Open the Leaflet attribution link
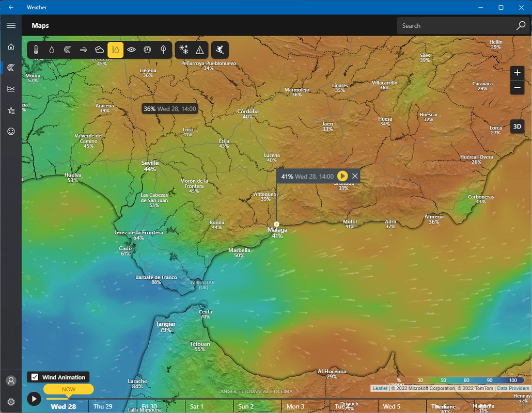 [380, 388]
